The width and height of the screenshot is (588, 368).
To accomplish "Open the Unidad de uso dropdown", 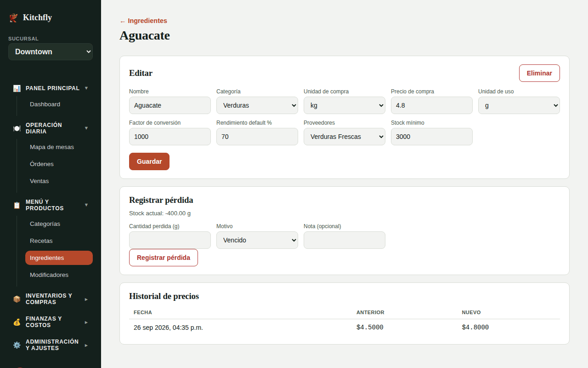I will (519, 105).
